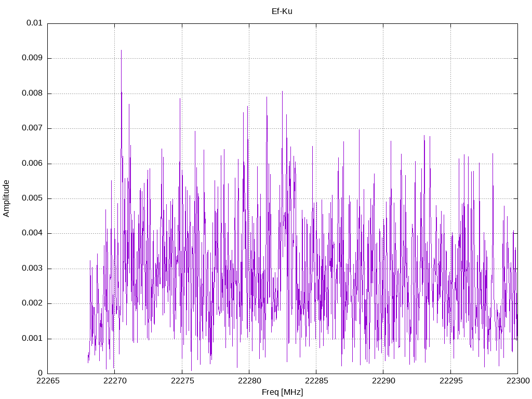Image resolution: width=532 pixels, height=399 pixels.
Task: Click the 22275 x-axis tick label
Action: [182, 381]
